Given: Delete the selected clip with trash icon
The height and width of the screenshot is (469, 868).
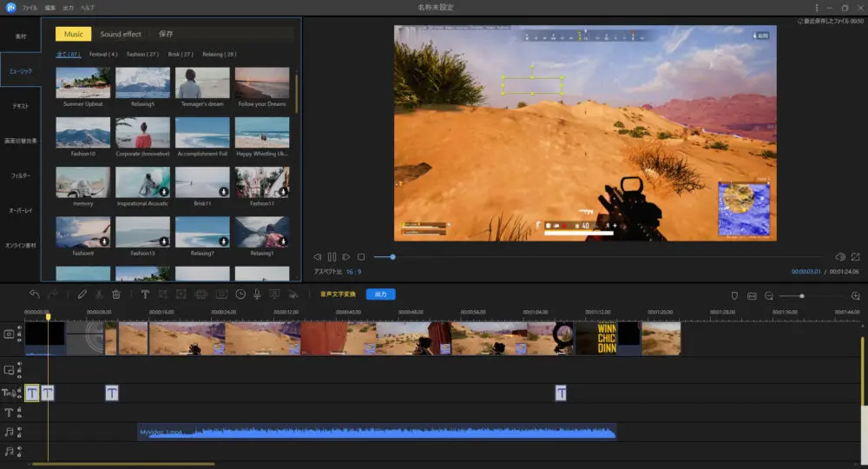Looking at the screenshot, I should point(116,294).
